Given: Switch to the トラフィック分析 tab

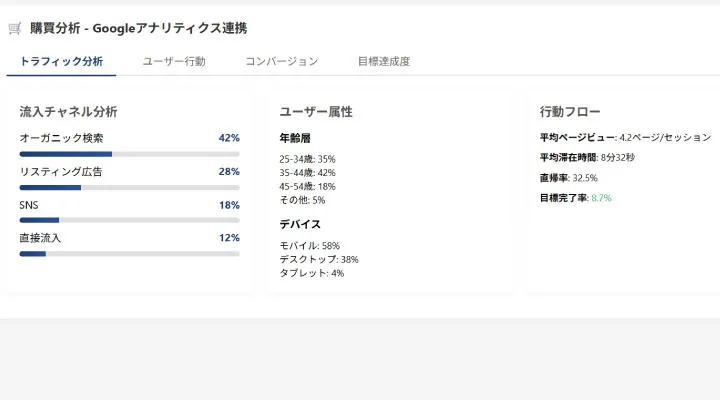Looking at the screenshot, I should click(61, 61).
